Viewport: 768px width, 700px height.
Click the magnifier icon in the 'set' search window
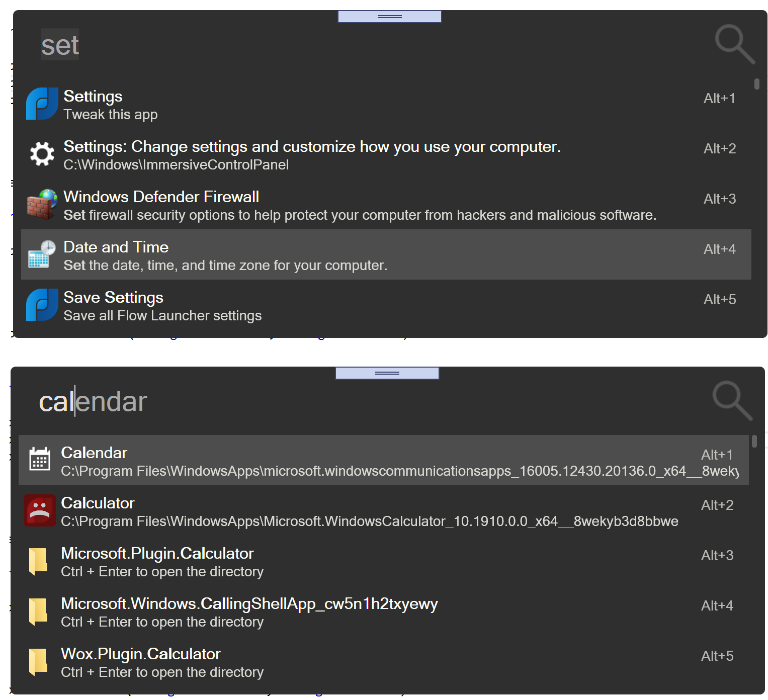(x=735, y=44)
